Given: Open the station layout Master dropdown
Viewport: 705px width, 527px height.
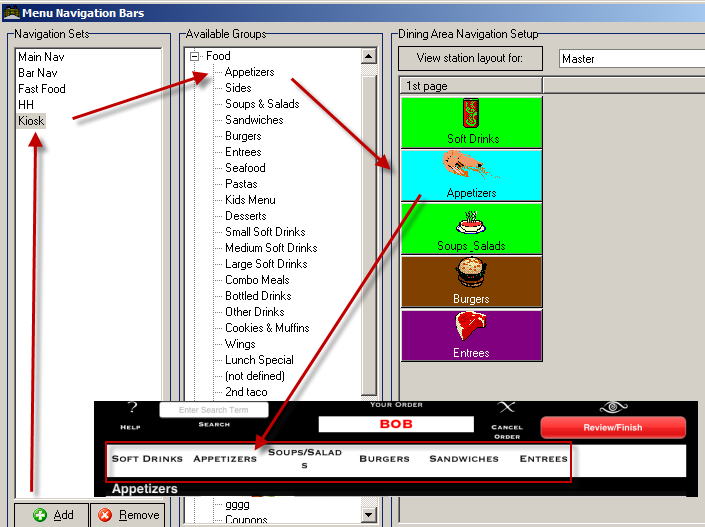Looking at the screenshot, I should click(x=630, y=59).
